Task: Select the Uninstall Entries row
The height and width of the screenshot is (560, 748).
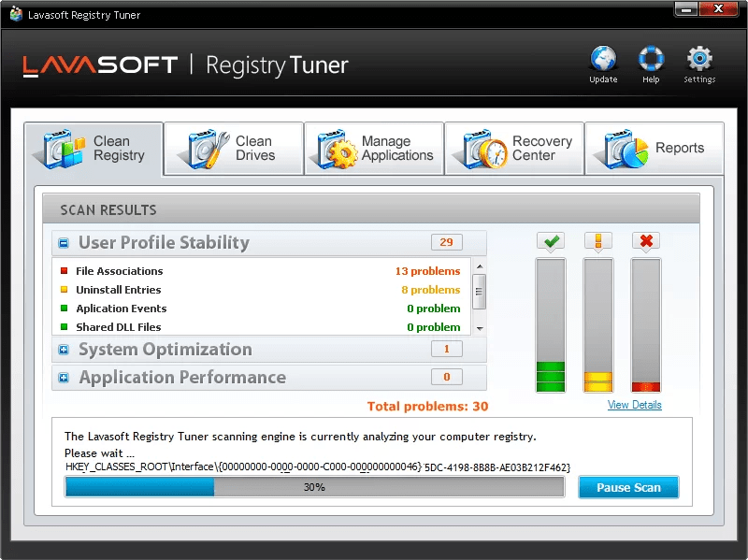Action: 262,290
